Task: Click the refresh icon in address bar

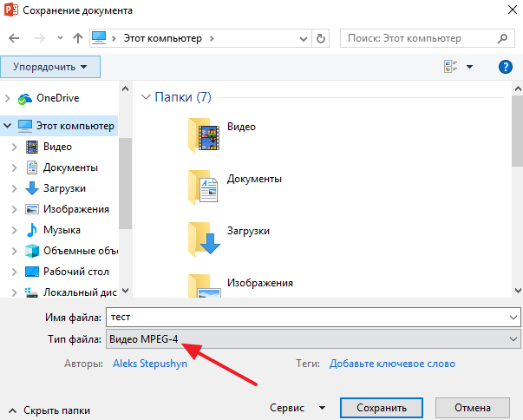Action: click(x=322, y=38)
